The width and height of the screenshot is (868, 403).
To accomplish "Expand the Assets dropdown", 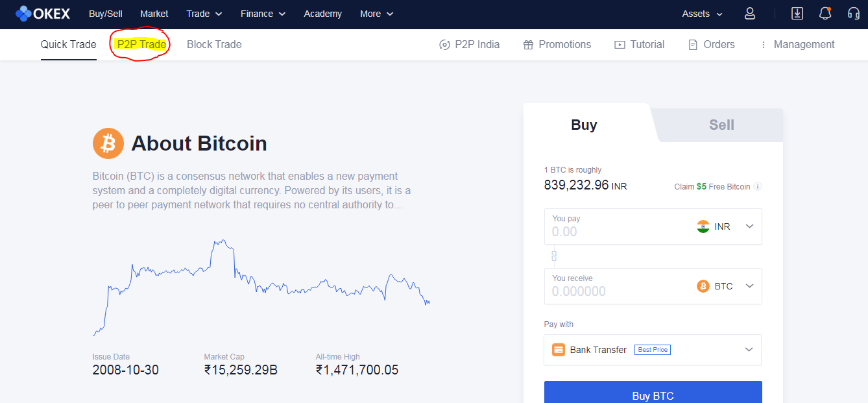I will point(703,14).
